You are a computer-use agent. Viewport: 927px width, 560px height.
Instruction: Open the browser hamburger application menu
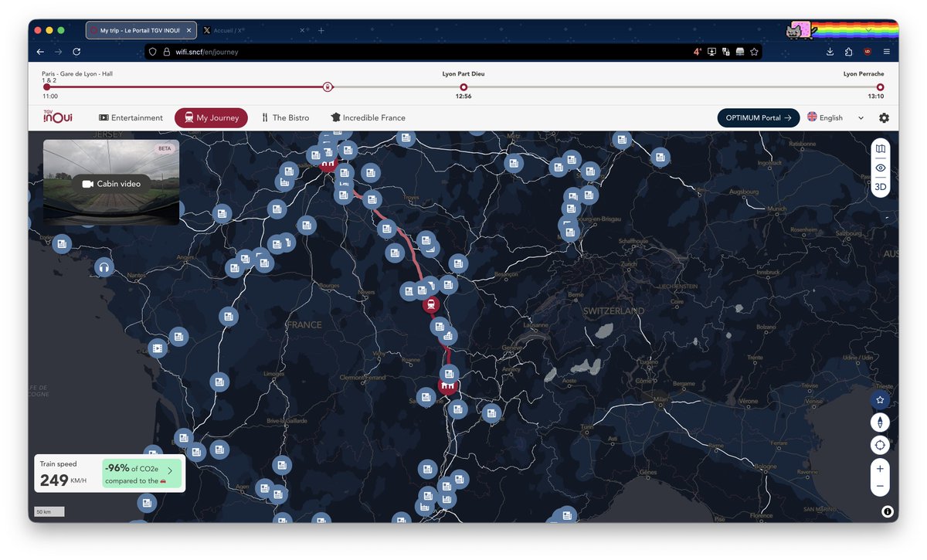886,52
